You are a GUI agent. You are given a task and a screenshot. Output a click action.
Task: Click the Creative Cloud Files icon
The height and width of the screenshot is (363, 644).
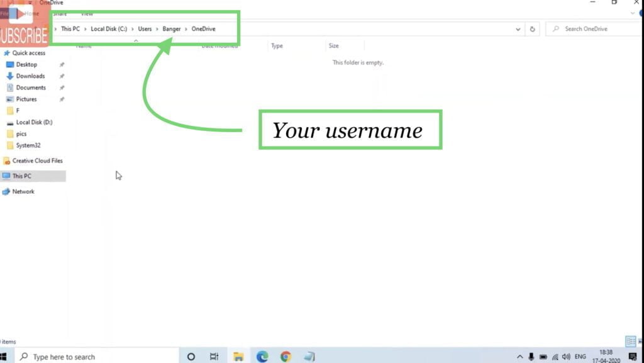click(x=6, y=160)
